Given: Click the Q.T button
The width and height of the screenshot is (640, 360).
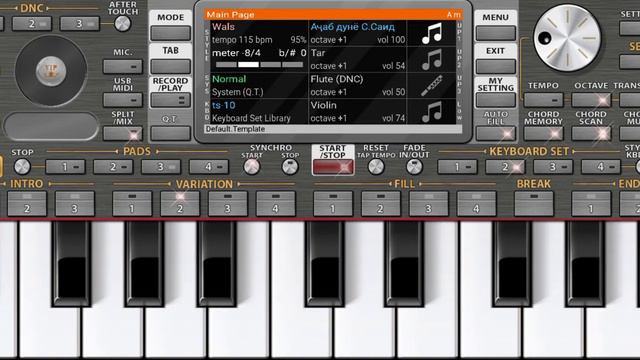Looking at the screenshot, I should 171,133.
